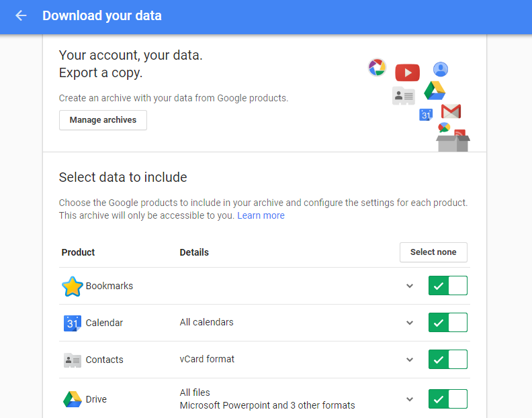Click the Calendar product icon
The width and height of the screenshot is (532, 418).
tap(72, 323)
